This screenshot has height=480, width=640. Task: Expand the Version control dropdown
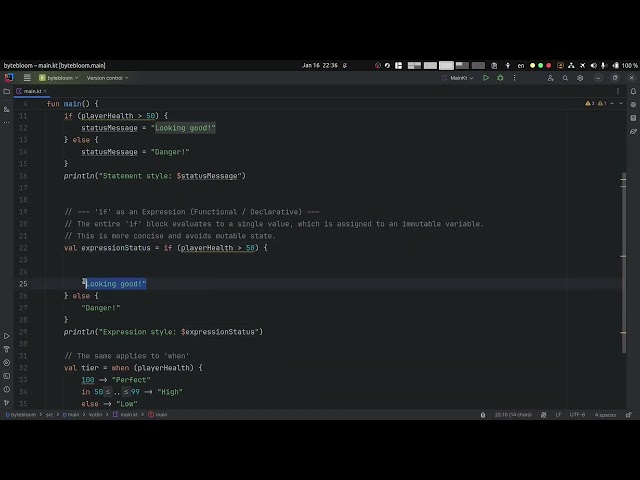pyautogui.click(x=107, y=78)
